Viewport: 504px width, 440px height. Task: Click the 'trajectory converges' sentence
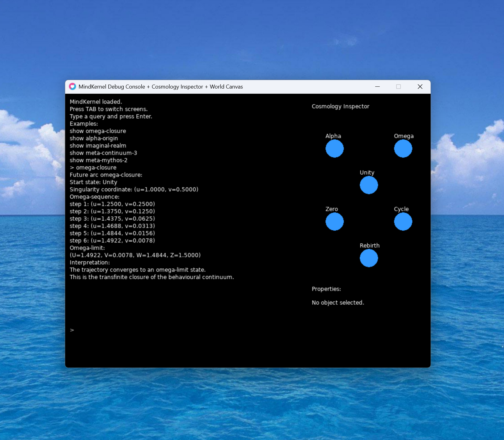[x=138, y=270]
